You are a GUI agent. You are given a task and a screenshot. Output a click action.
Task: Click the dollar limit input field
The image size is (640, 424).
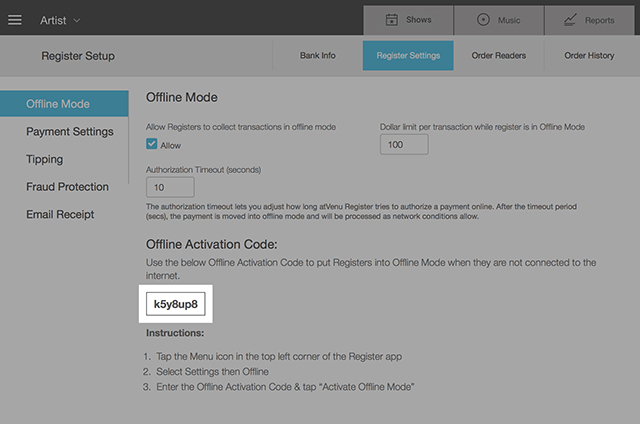[x=404, y=145]
